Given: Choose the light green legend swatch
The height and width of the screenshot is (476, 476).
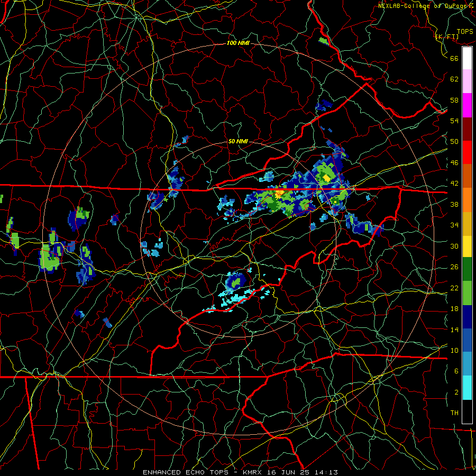Looking at the screenshot, I should [x=467, y=293].
